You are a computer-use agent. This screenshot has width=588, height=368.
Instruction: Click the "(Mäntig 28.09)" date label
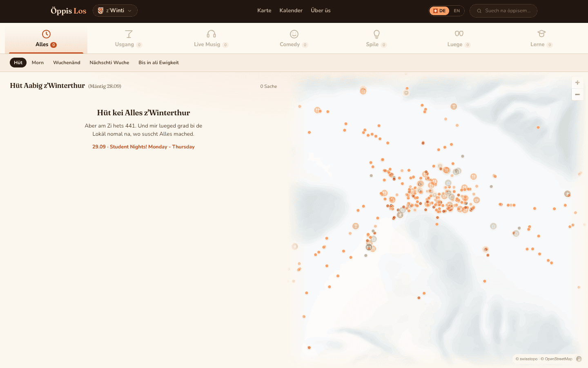point(105,86)
